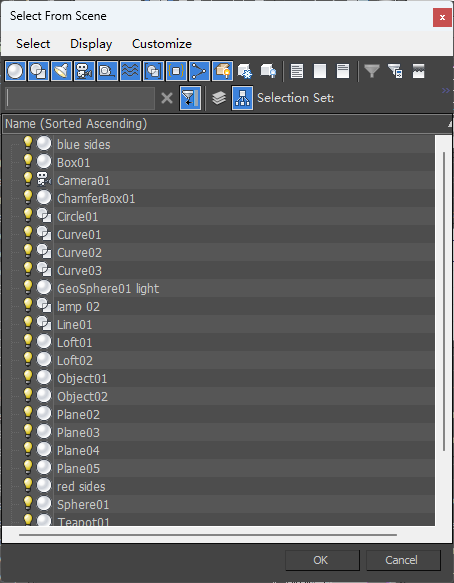The height and width of the screenshot is (583, 454).
Task: Select the Plane02 object name
Action: (x=78, y=415)
